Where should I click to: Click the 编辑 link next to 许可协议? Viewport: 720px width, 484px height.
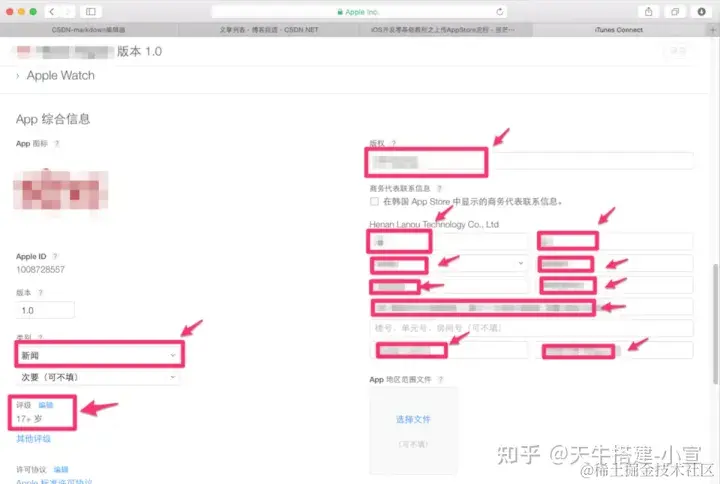pos(61,469)
